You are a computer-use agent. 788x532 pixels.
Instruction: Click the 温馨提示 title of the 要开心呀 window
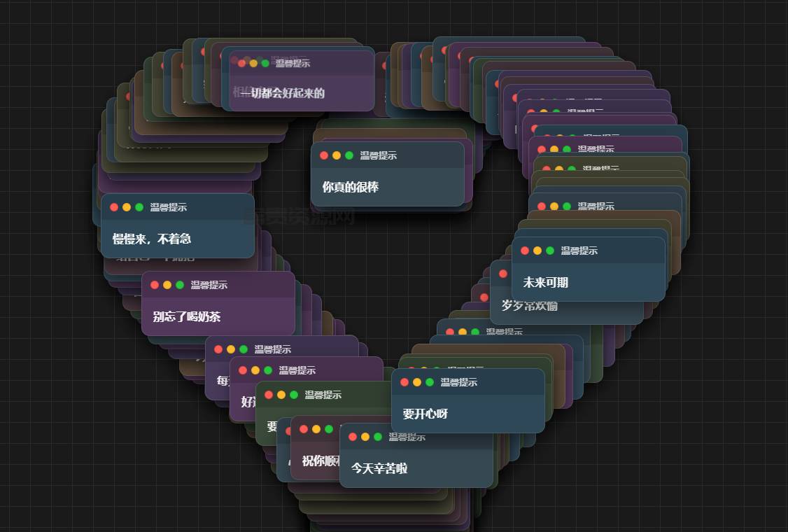coord(459,382)
